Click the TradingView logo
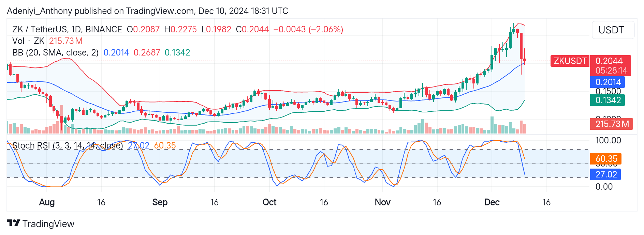The width and height of the screenshot is (644, 235). (x=41, y=224)
